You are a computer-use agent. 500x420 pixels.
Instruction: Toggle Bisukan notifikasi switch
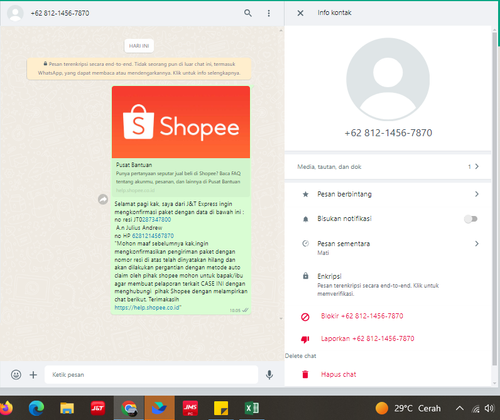[471, 219]
